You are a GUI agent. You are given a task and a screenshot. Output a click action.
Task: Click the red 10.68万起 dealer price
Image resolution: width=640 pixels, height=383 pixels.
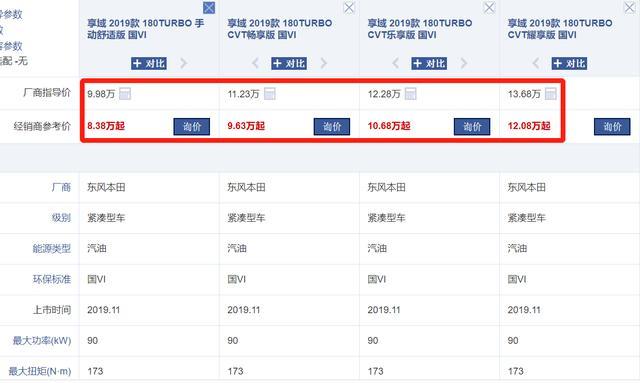click(x=389, y=126)
